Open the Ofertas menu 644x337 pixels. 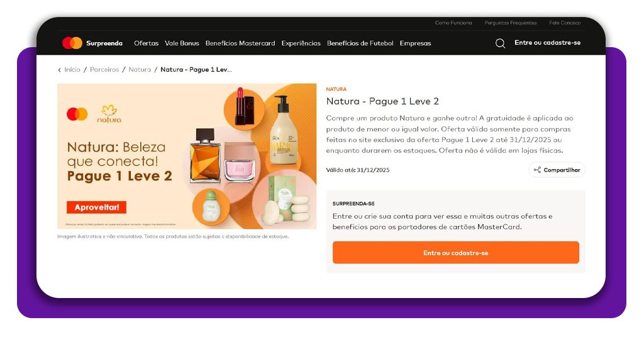coord(146,43)
